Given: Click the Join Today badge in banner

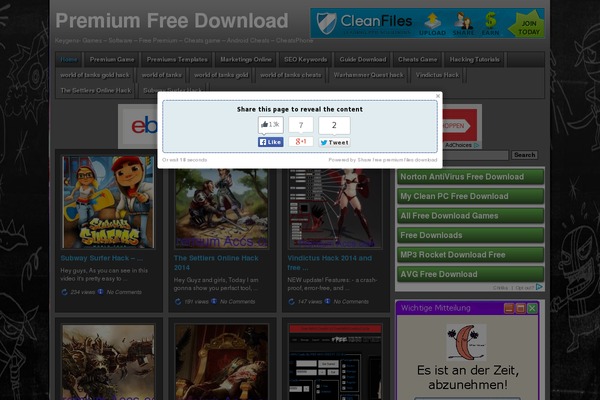Looking at the screenshot, I should (x=528, y=26).
